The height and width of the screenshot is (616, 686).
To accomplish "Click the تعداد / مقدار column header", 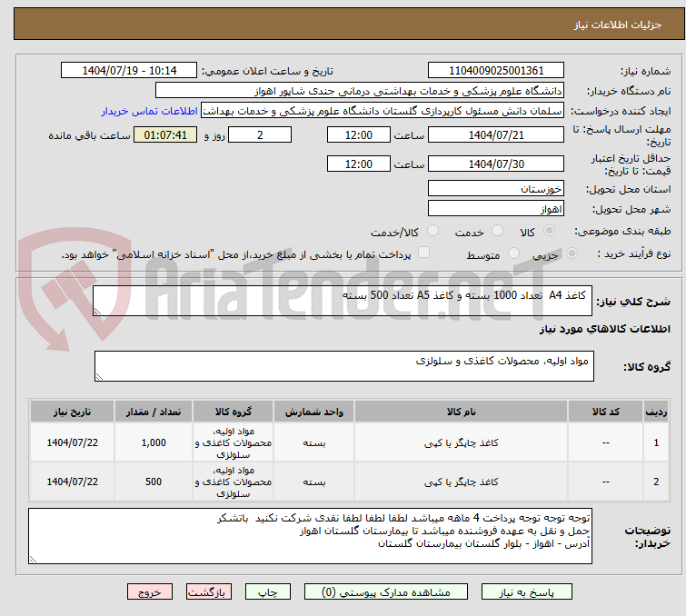I will [x=154, y=412].
